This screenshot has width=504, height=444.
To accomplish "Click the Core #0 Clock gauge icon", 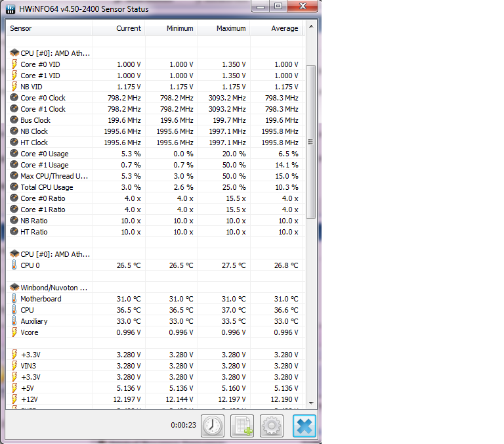I will 14,97.
